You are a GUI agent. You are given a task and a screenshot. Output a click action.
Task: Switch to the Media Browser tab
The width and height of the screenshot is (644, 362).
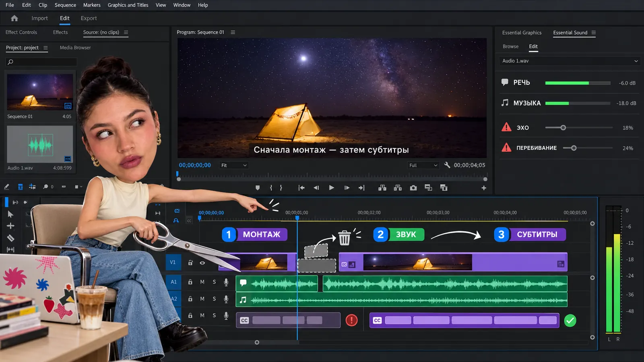75,47
